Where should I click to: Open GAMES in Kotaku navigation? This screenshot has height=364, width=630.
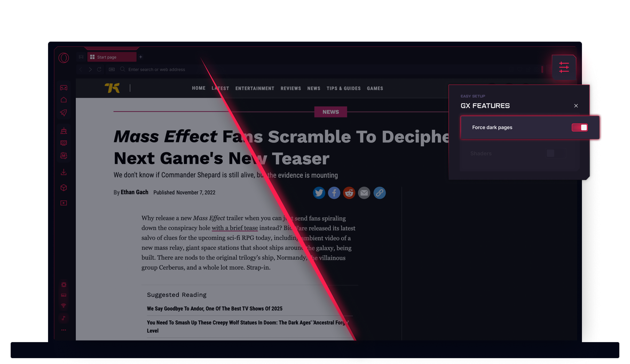point(375,89)
